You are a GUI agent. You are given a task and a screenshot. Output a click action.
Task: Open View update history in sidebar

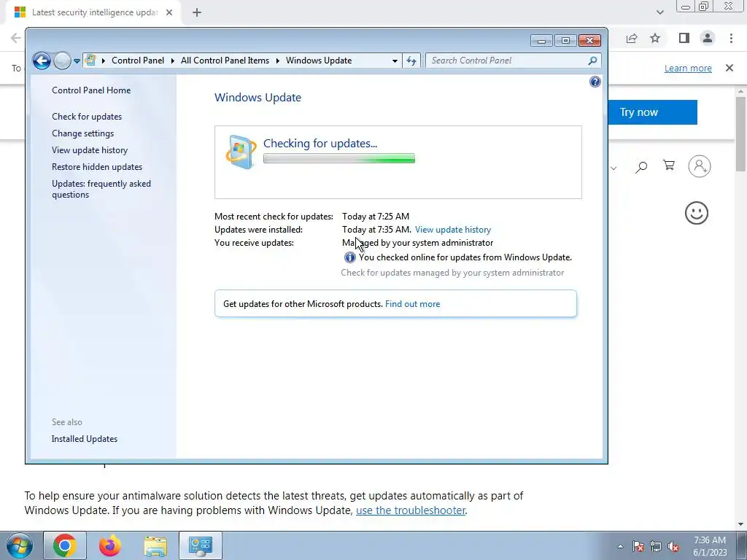tap(90, 150)
